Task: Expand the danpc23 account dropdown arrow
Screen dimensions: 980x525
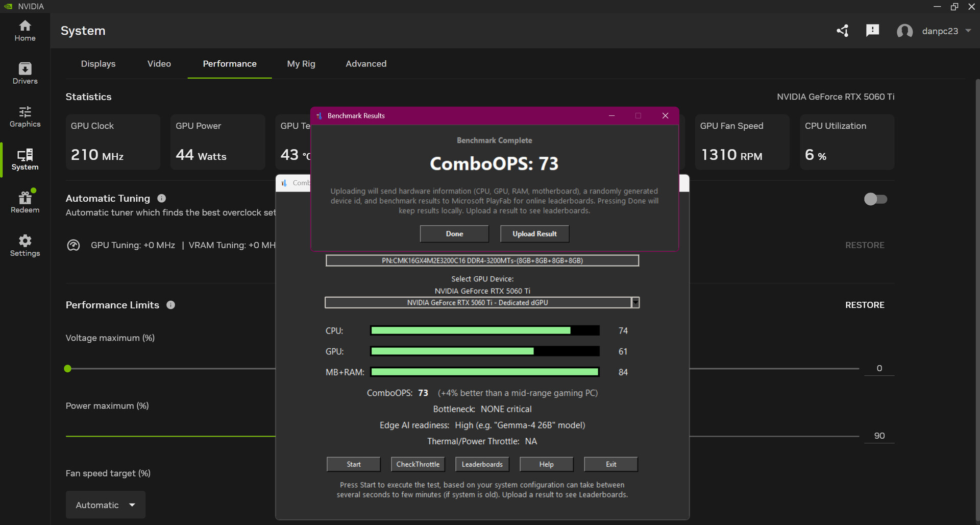Action: click(968, 31)
